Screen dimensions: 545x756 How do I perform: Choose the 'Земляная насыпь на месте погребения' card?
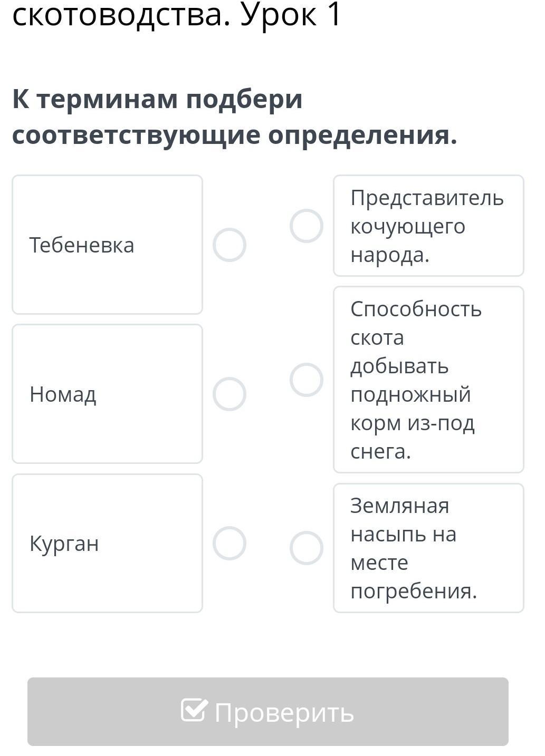click(428, 548)
